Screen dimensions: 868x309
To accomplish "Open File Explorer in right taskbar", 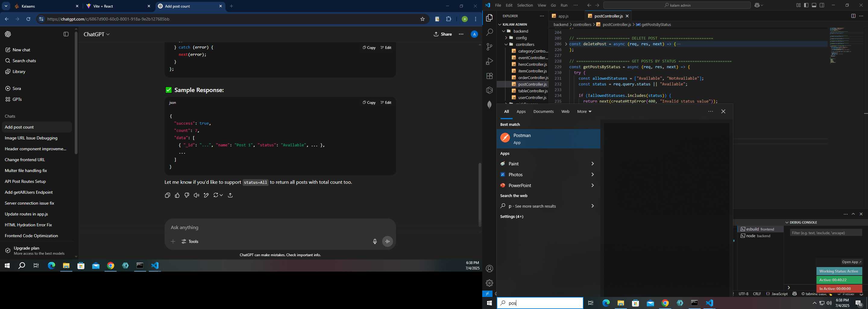I will [621, 303].
